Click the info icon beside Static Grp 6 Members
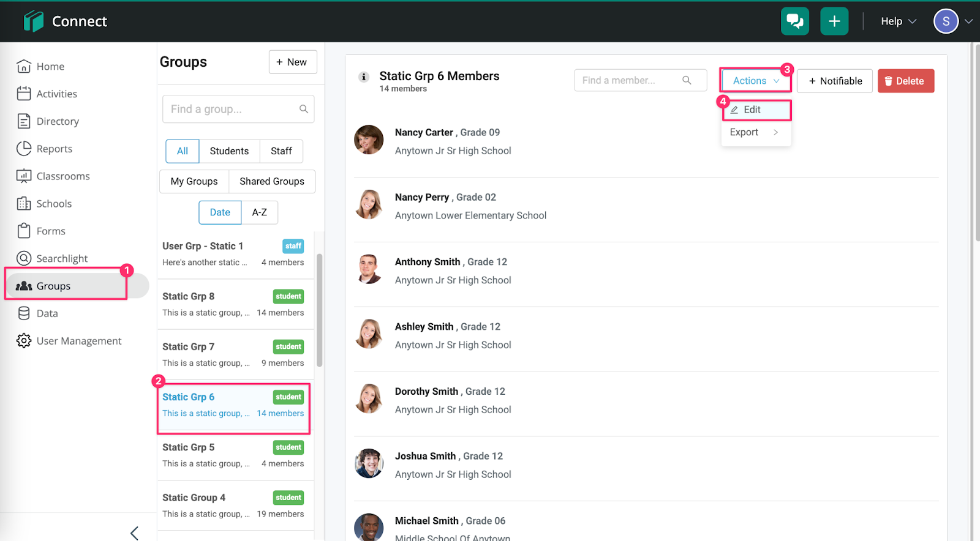 [x=364, y=77]
